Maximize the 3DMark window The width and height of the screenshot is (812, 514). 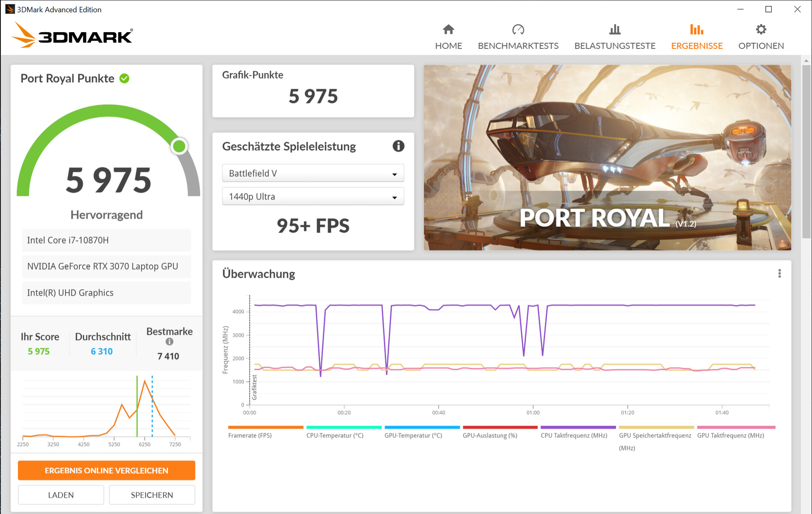(x=769, y=9)
